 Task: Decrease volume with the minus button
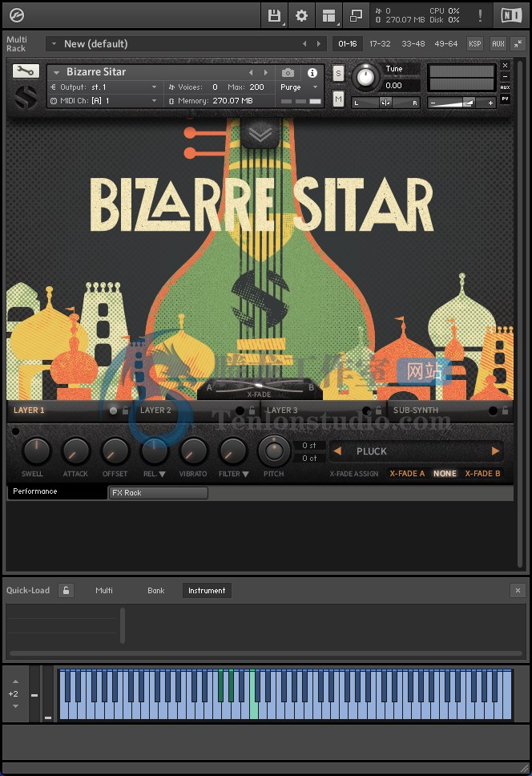pos(433,103)
